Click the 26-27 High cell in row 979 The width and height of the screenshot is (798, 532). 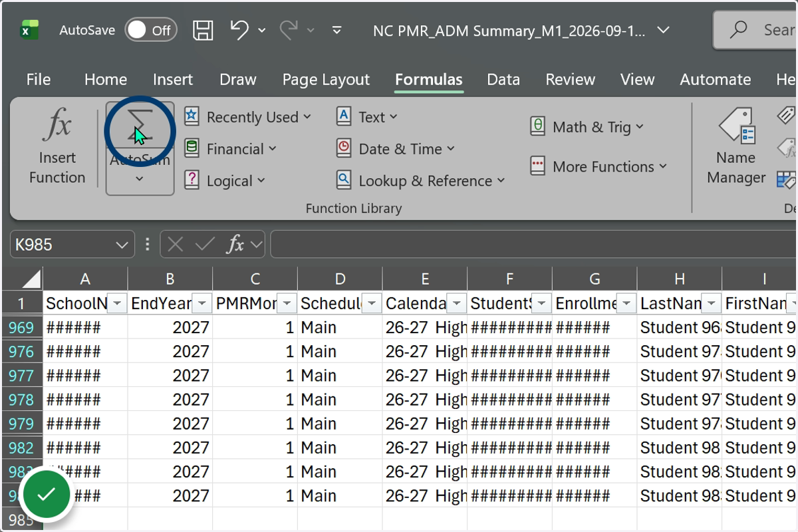[x=425, y=424]
